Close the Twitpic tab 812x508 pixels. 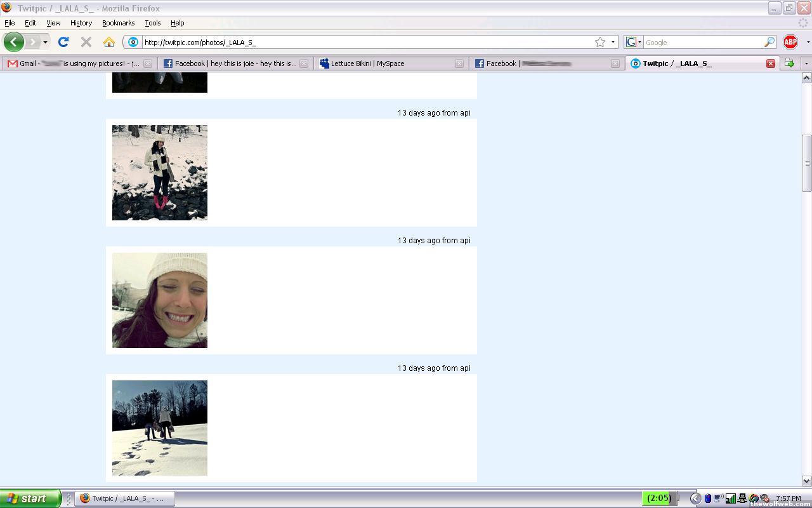pyautogui.click(x=770, y=63)
